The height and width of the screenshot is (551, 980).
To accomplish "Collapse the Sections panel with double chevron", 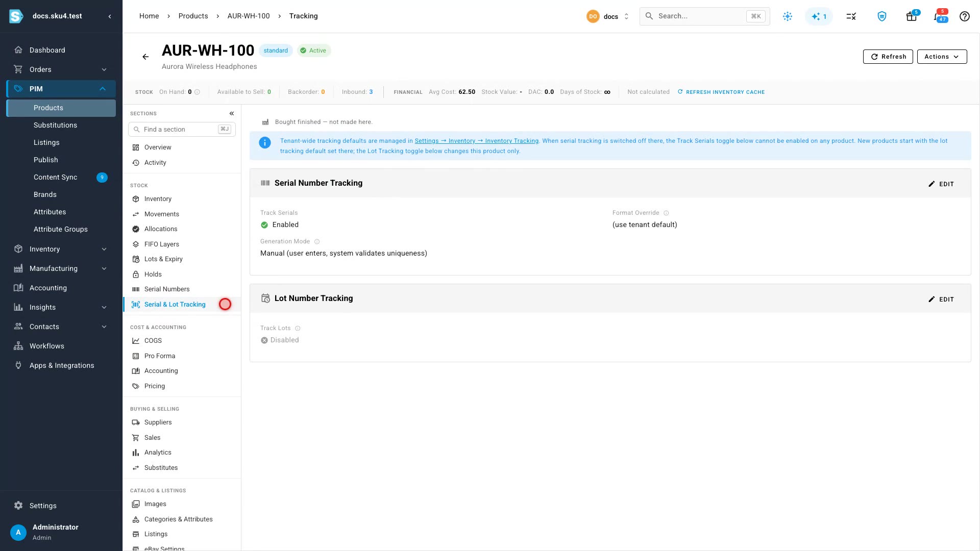I will (232, 114).
